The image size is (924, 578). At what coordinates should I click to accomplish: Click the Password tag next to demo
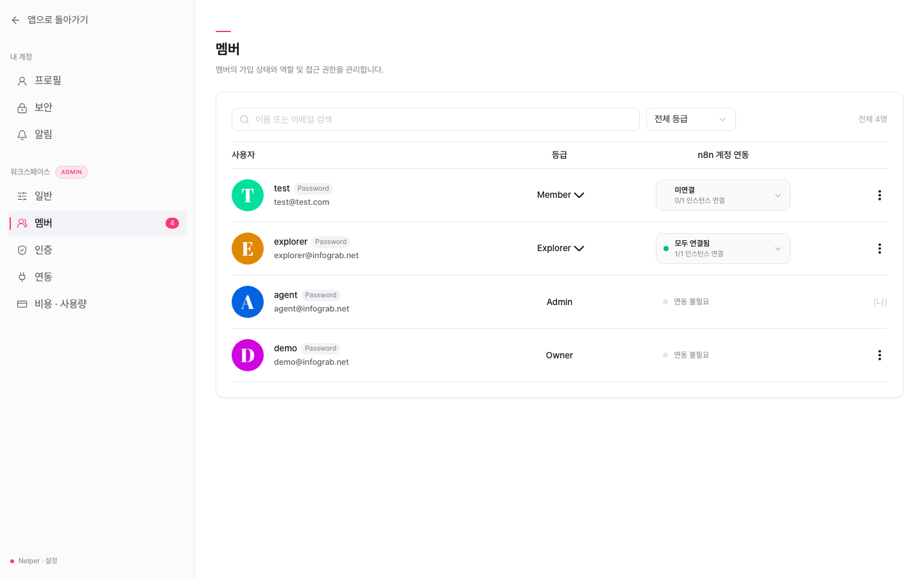pyautogui.click(x=320, y=349)
